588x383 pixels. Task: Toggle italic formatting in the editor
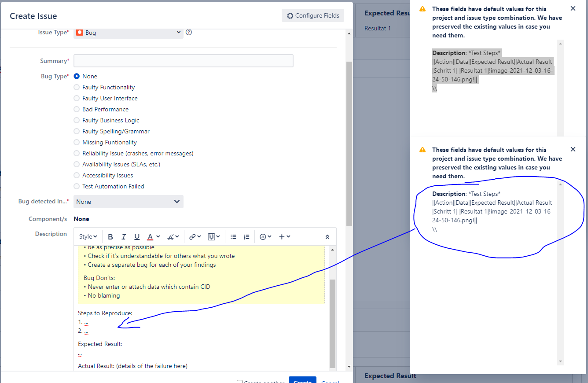pyautogui.click(x=124, y=237)
